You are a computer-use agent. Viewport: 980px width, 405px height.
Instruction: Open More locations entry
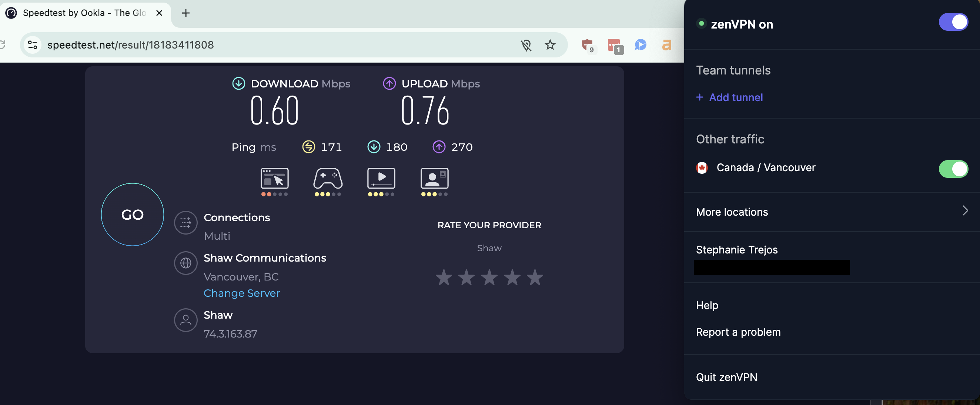pos(832,212)
